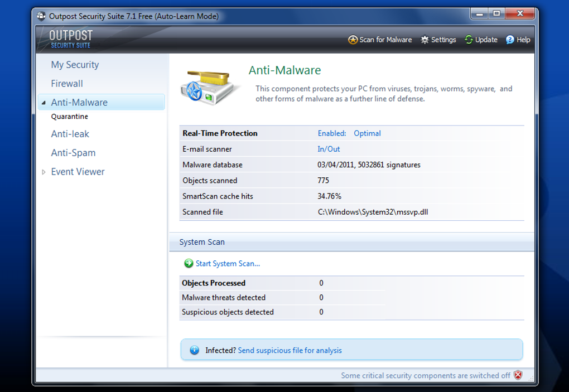569x392 pixels.
Task: Click the OUTPOST Security Suite logo
Action: click(71, 39)
